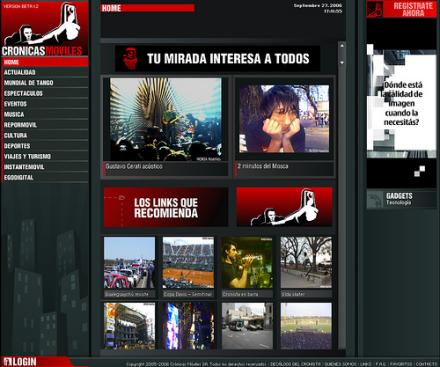Click the image quality advertisement
Viewport: 440px width, 367px height.
402,103
